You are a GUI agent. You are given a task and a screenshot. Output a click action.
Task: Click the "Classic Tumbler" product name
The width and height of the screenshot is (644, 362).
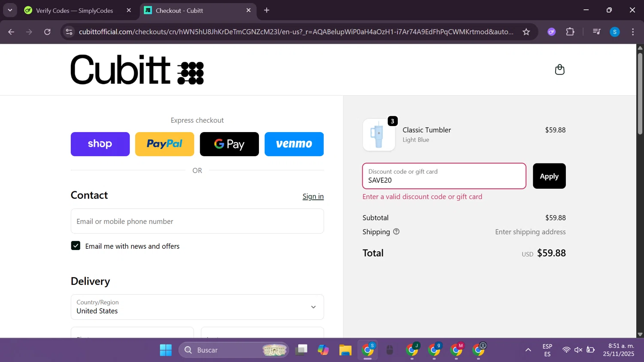(427, 130)
